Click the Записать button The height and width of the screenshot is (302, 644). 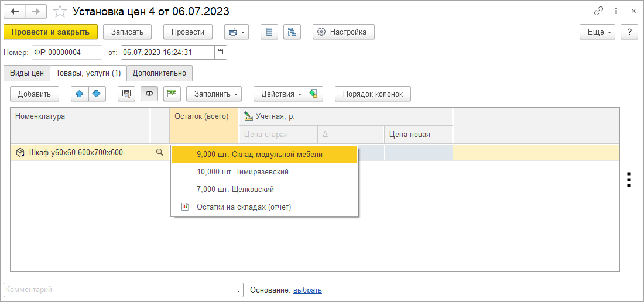coord(127,32)
